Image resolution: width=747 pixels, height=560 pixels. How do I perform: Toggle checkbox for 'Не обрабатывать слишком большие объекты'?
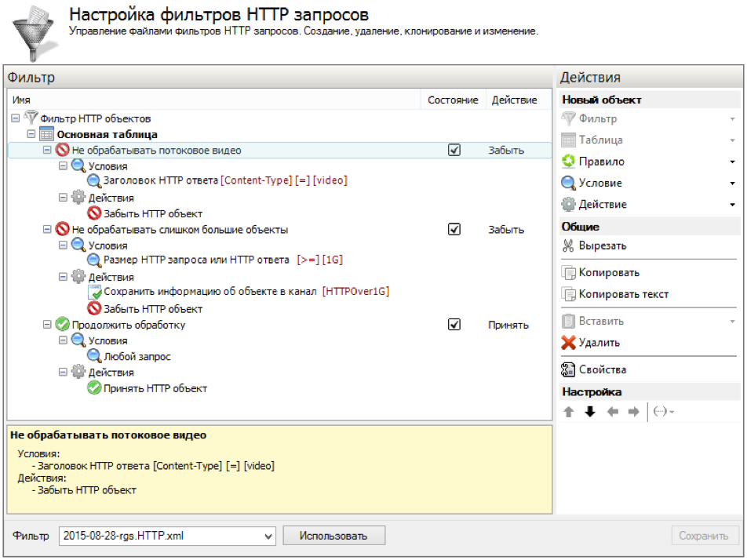click(454, 230)
